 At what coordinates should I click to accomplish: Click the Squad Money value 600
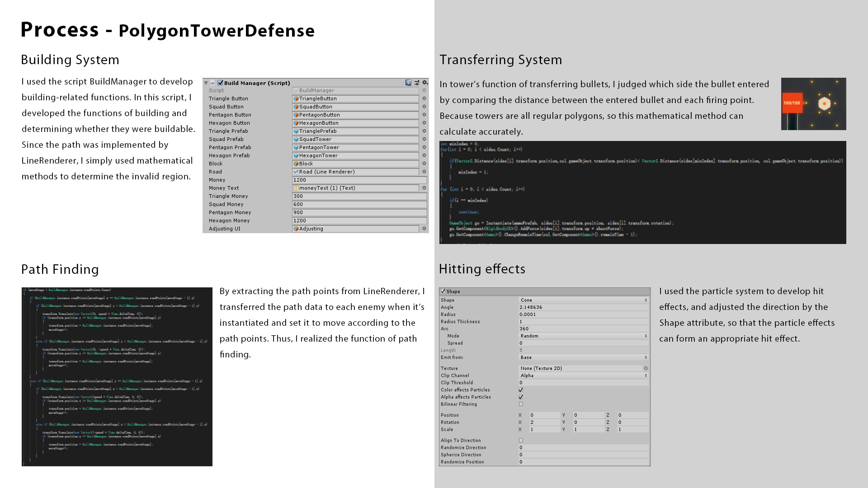359,204
